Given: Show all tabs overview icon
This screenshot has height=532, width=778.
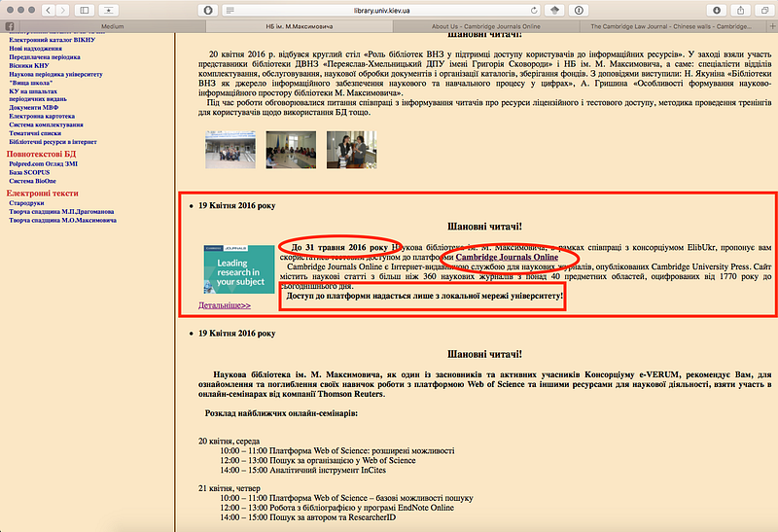Looking at the screenshot, I should pyautogui.click(x=764, y=10).
